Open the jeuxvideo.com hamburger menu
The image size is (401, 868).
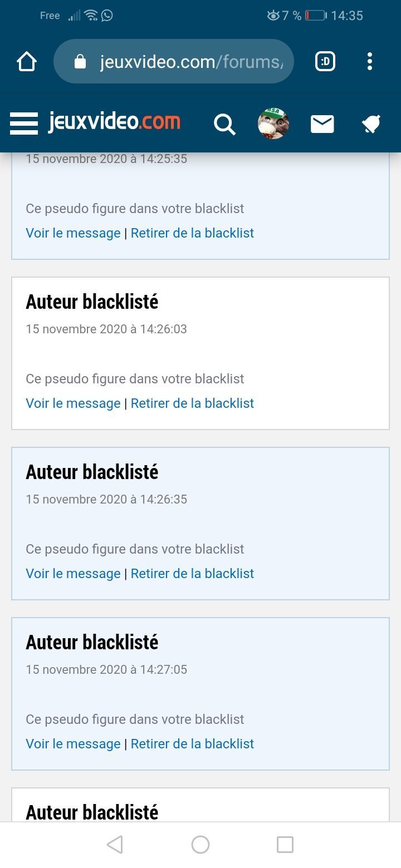(x=24, y=123)
